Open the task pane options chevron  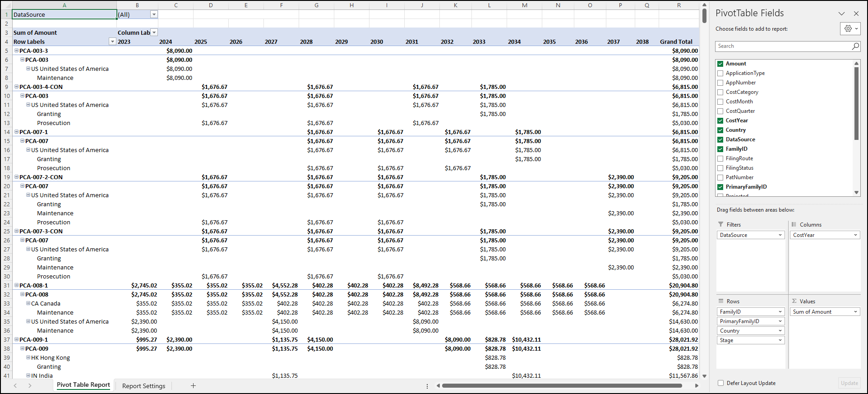click(841, 14)
